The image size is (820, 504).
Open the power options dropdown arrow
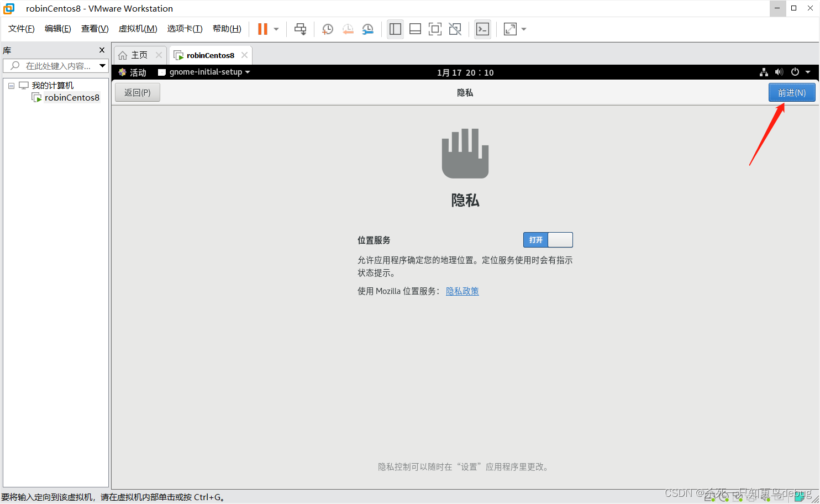(x=276, y=29)
